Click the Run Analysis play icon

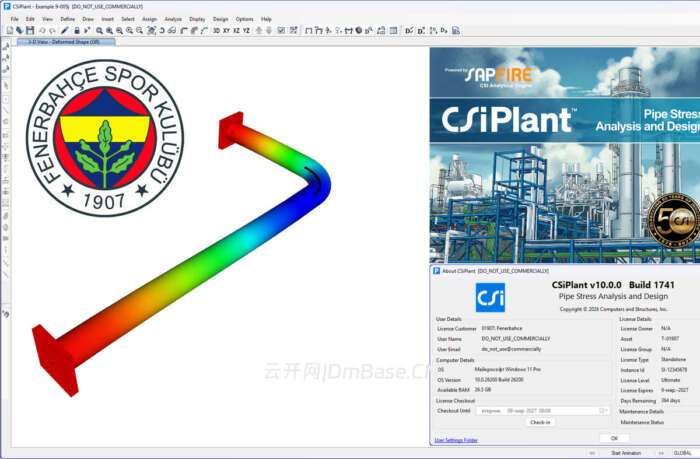[87, 30]
